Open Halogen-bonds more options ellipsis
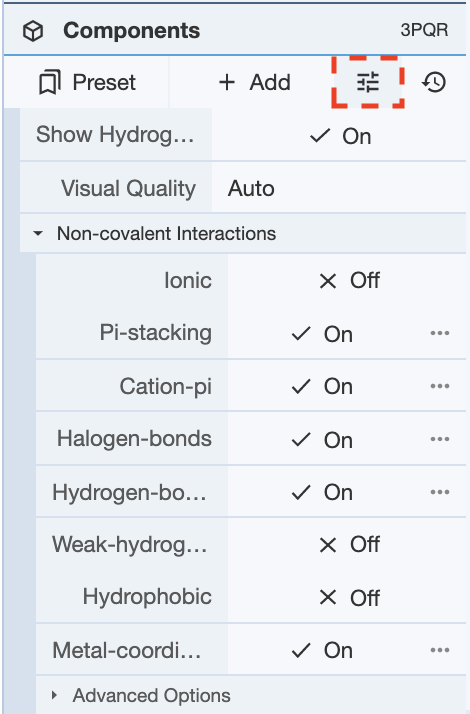Image resolution: width=470 pixels, height=714 pixels. pos(439,439)
